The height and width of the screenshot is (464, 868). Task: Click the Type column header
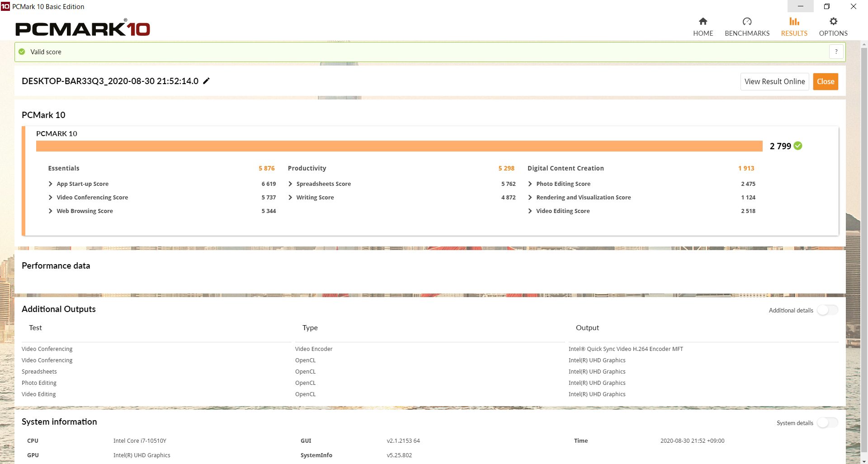coord(310,327)
